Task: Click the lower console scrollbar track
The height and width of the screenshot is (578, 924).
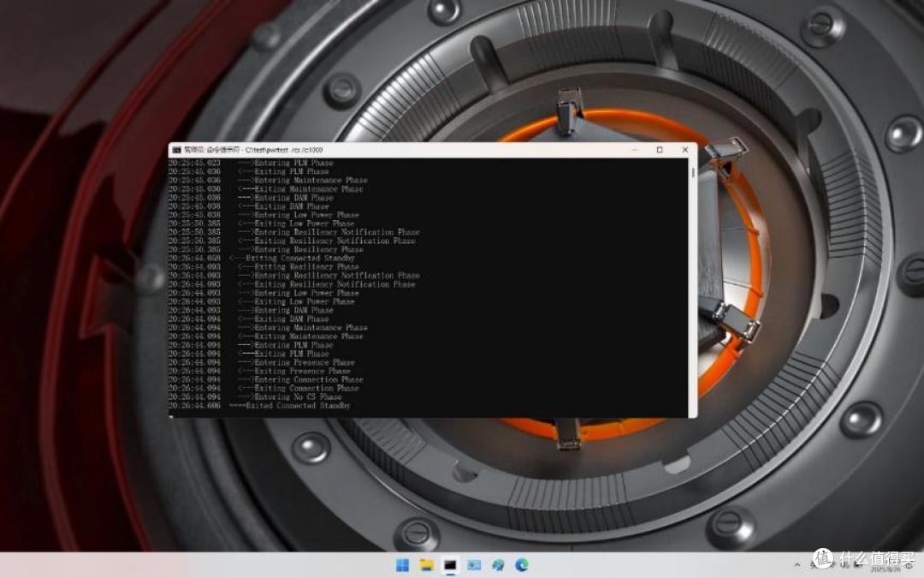Action: [x=692, y=325]
